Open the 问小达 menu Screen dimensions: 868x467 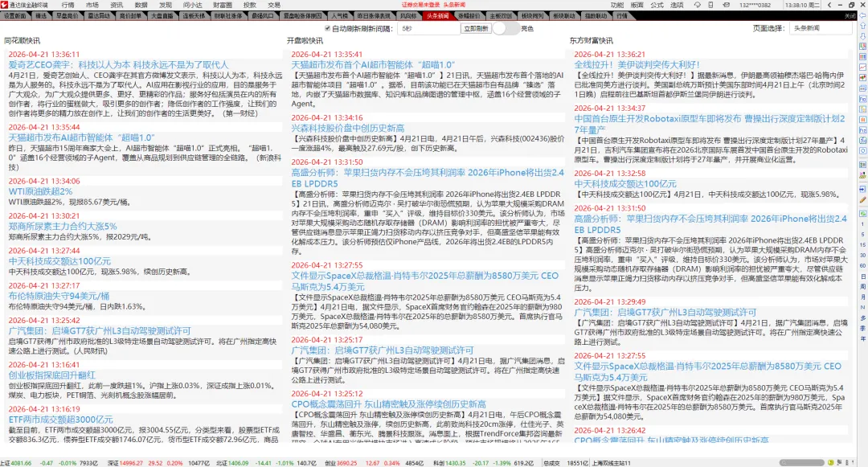tap(193, 5)
